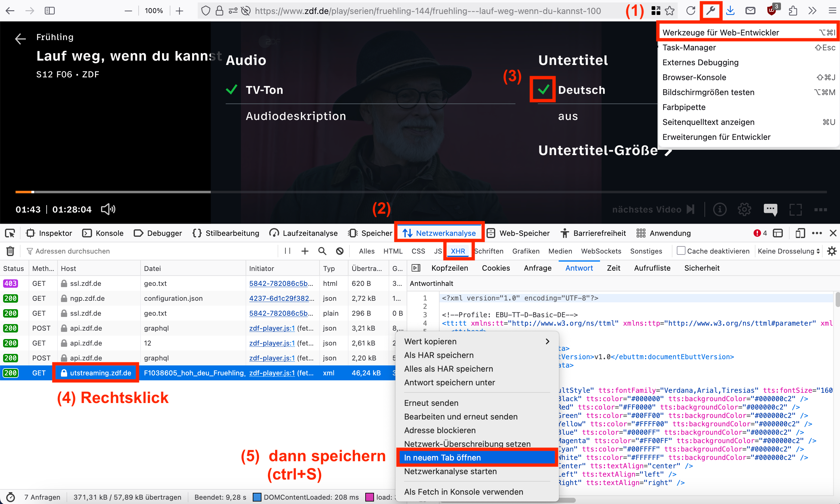Select Werkzeuge für Web-Entwickler menu item
The image size is (840, 504).
click(x=748, y=33)
